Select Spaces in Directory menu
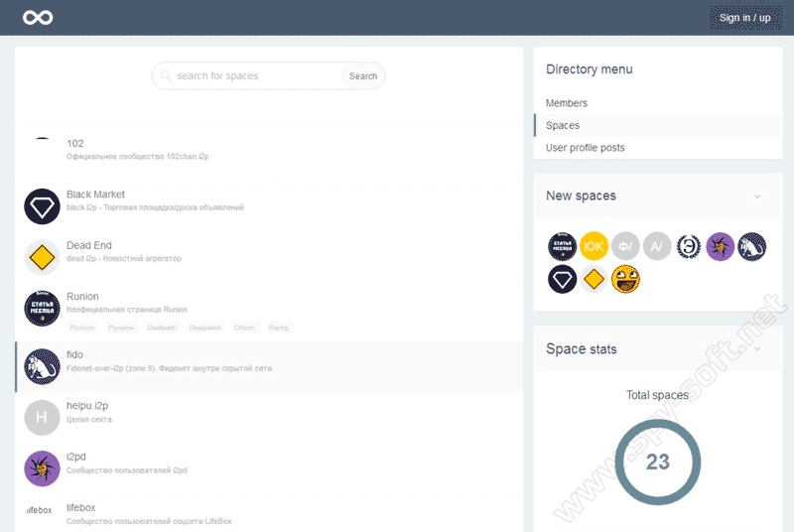Screen dimensions: 794x532 (x=563, y=125)
